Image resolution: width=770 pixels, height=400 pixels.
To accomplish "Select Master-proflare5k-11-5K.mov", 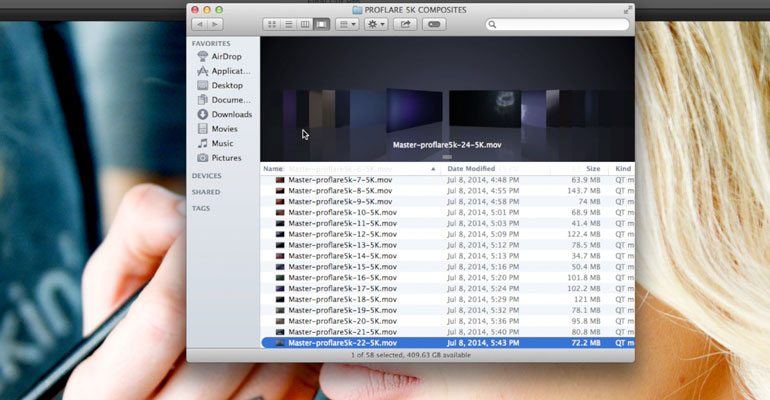I will pyautogui.click(x=447, y=223).
